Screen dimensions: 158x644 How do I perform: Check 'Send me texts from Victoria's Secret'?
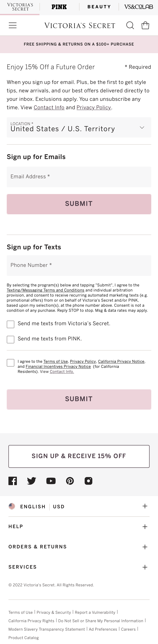click(x=11, y=324)
